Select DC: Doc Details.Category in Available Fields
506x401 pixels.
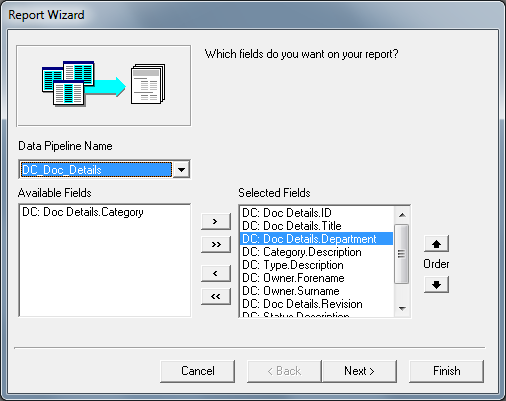83,212
